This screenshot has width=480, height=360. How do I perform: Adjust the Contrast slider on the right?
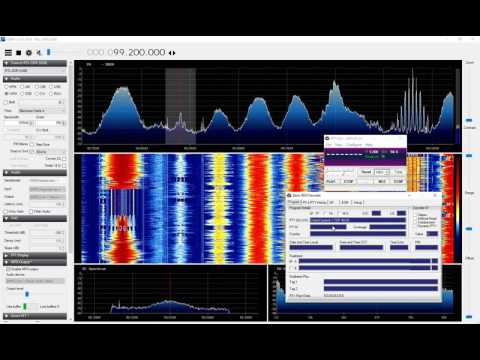coord(469,155)
